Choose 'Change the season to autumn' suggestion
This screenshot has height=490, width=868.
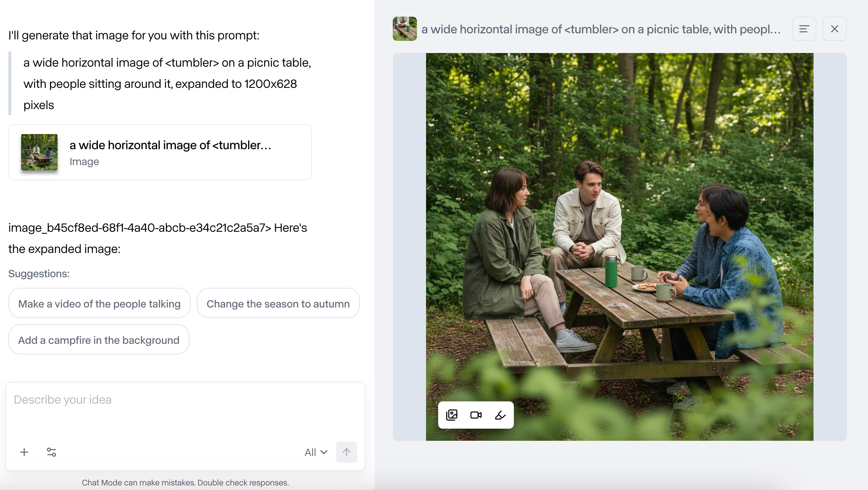(x=278, y=304)
